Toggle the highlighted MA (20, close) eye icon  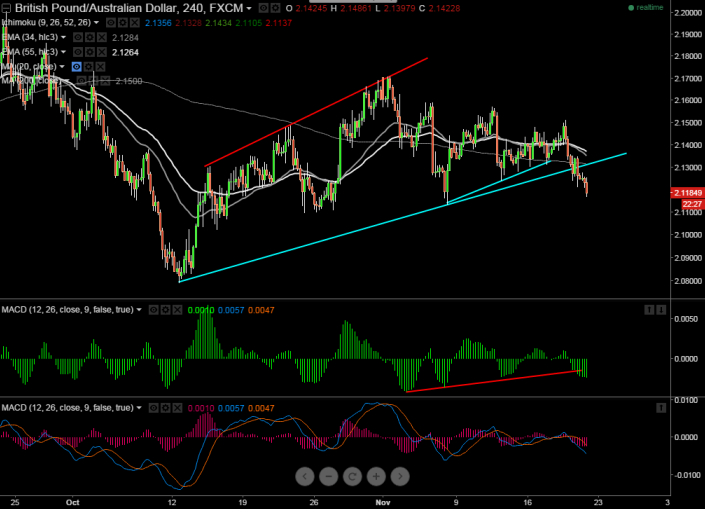click(76, 67)
